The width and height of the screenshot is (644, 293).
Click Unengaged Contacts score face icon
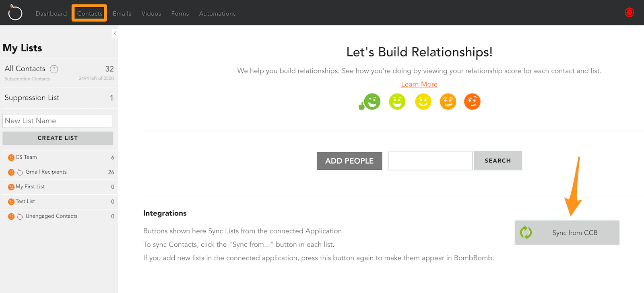point(11,216)
